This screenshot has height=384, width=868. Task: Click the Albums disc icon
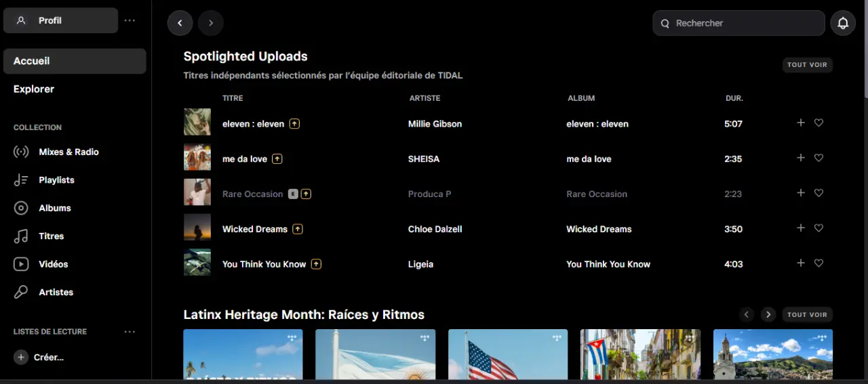21,208
